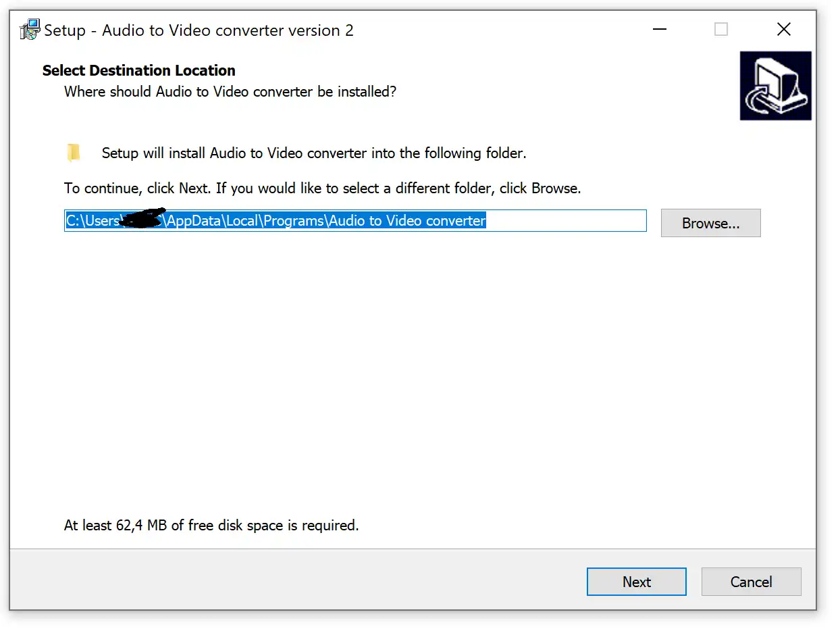The height and width of the screenshot is (631, 840).
Task: Click the "Where should Audio to Video converter be installed?" text
Action: pyautogui.click(x=230, y=91)
